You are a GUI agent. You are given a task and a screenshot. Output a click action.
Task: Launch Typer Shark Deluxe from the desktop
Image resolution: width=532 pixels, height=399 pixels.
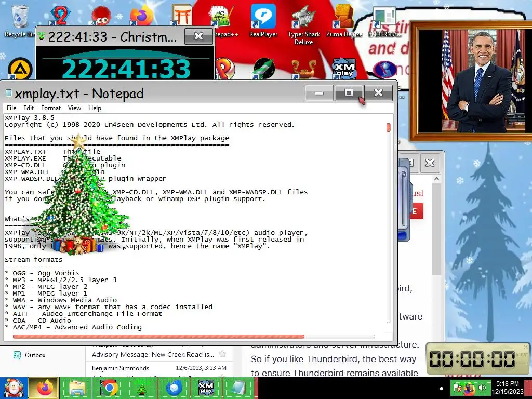point(303,24)
